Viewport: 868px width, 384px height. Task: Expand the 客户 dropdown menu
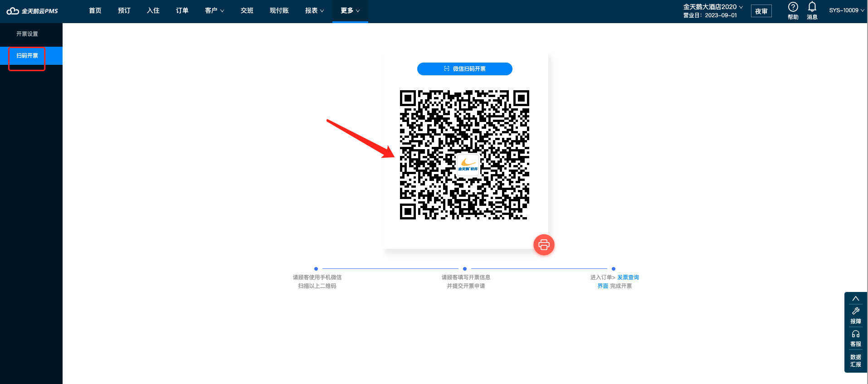pyautogui.click(x=215, y=10)
